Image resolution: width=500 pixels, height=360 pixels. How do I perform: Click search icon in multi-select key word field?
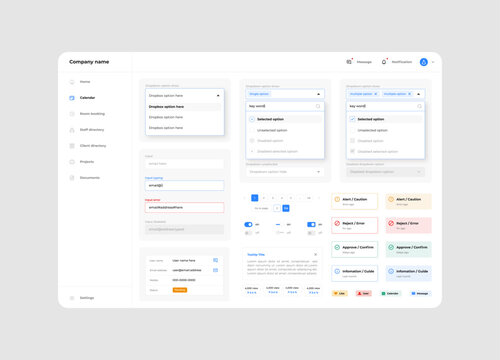419,106
